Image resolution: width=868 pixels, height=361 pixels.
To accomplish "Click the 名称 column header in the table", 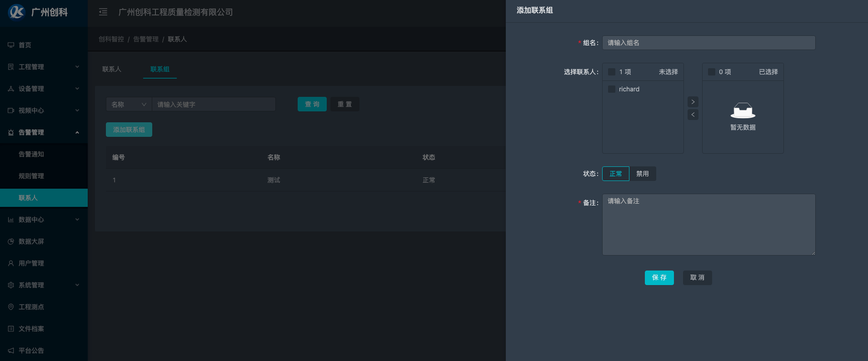I will point(274,157).
